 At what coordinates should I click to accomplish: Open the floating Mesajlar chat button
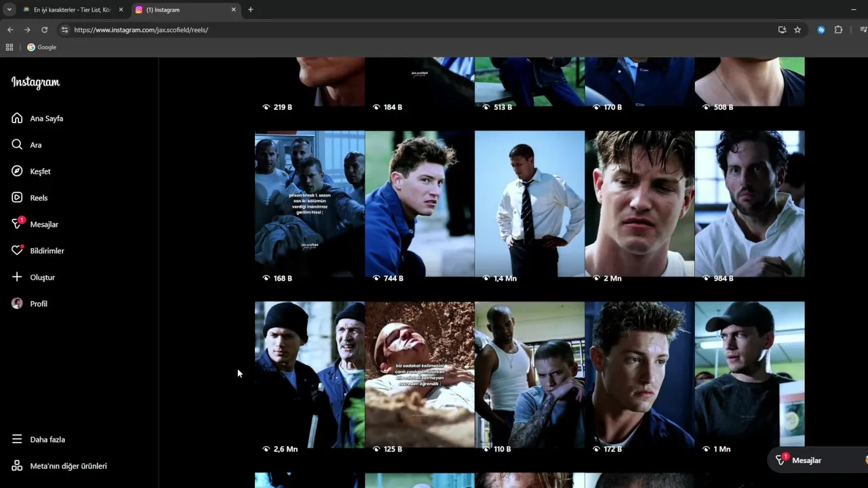[x=818, y=460]
